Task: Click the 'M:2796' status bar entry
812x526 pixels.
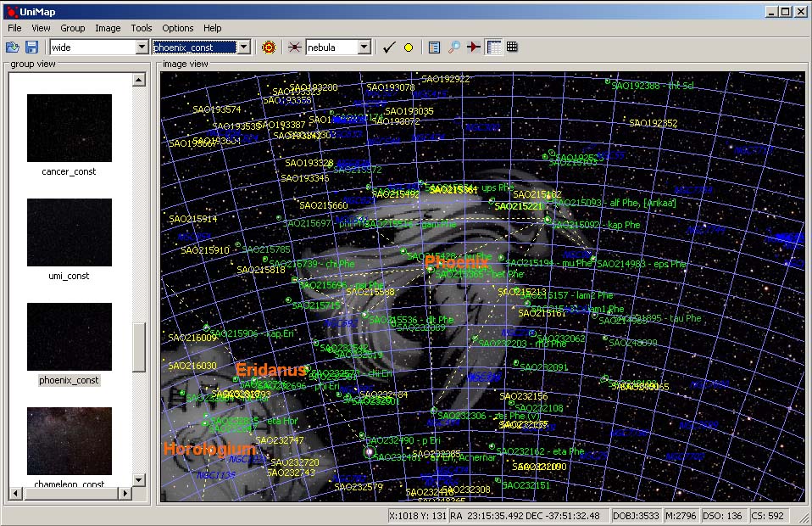Action: coord(681,516)
